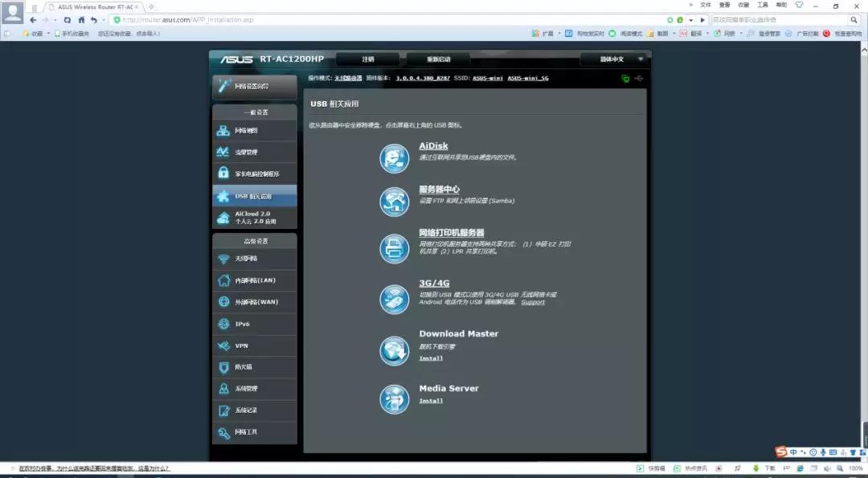The width and height of the screenshot is (868, 478).
Task: Open system administration in the sidebar
Action: 255,388
